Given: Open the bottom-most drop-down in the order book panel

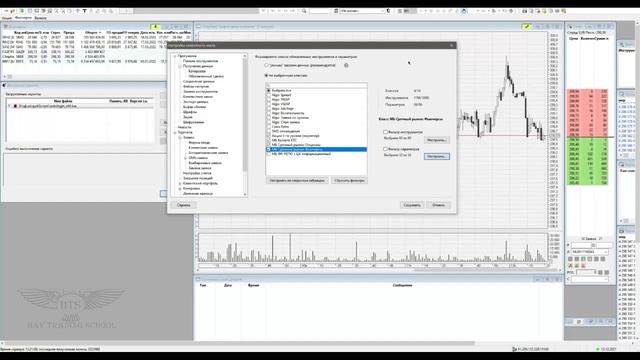Looking at the screenshot, I should click(x=606, y=279).
